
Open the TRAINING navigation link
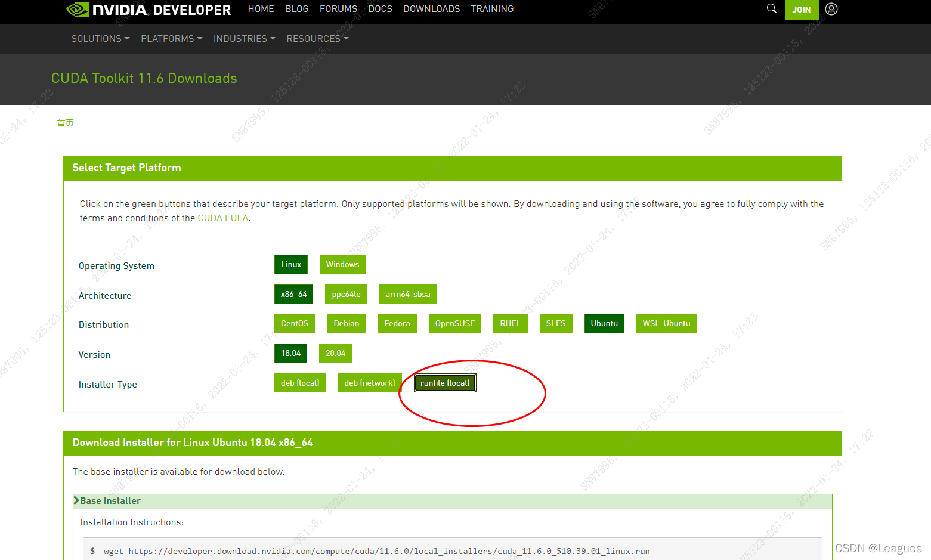click(x=492, y=9)
